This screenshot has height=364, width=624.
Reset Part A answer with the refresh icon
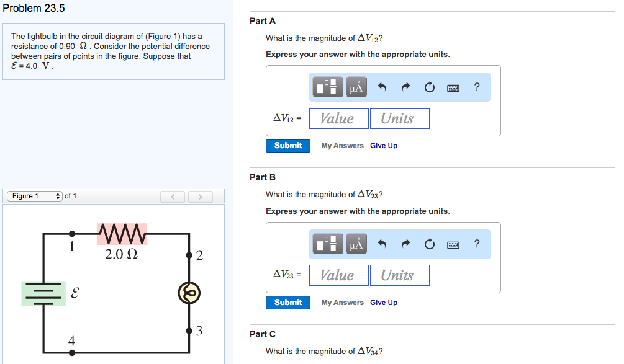(429, 87)
